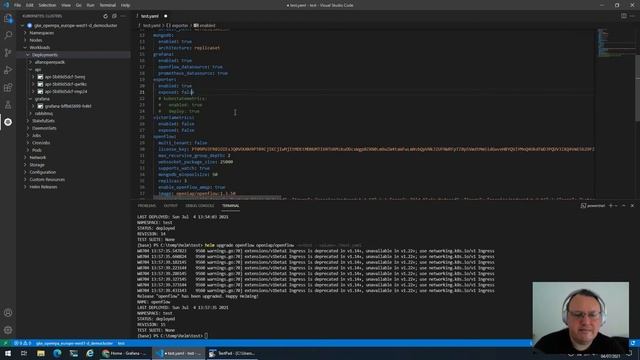Open the powershell terminal selector

[x=593, y=206]
